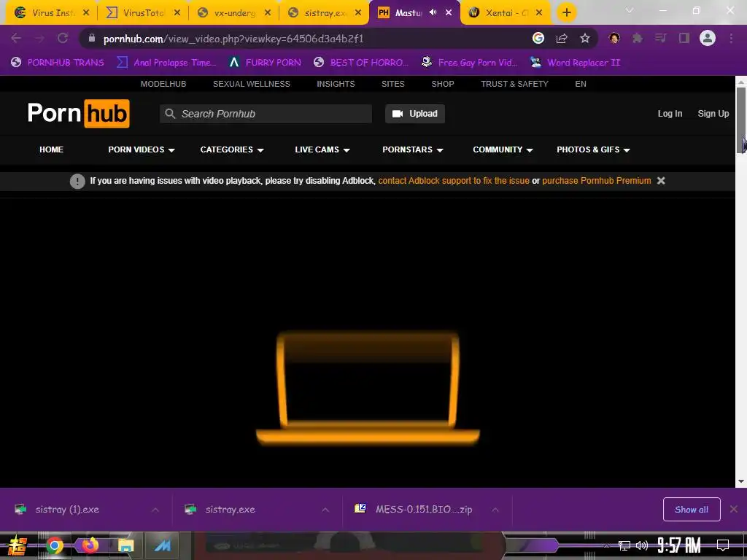747x560 pixels.
Task: Expand the PHOTOS & GIFS dropdown
Action: 593,149
